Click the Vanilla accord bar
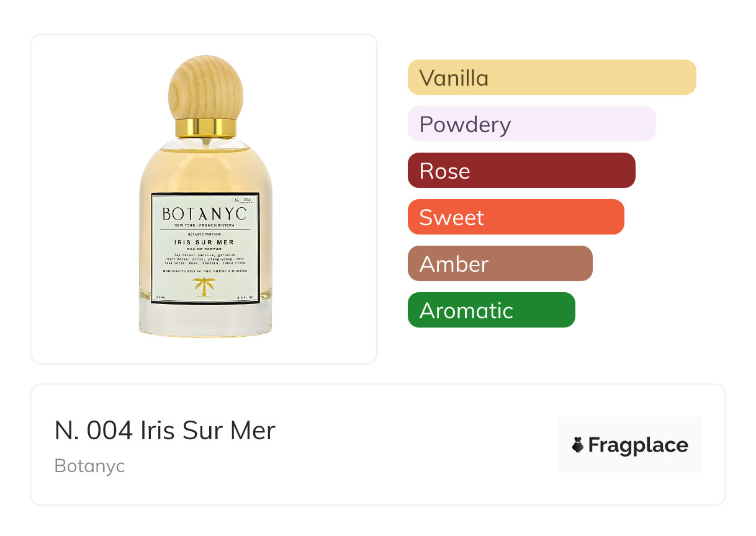The height and width of the screenshot is (536, 756). click(551, 78)
